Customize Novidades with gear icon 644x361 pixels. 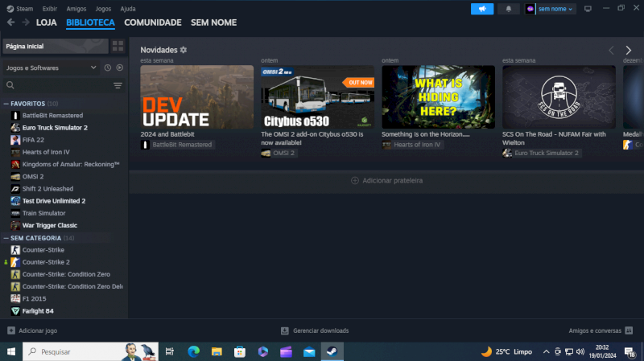[184, 50]
